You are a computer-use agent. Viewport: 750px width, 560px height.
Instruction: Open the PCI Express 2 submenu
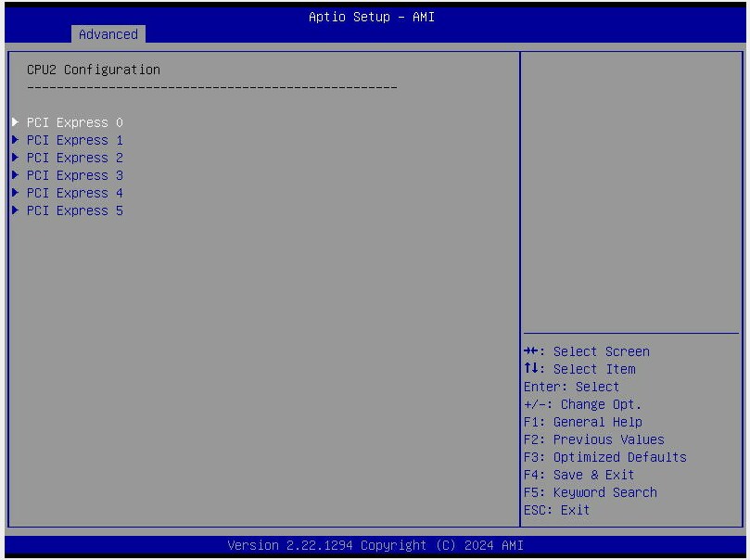(x=74, y=157)
